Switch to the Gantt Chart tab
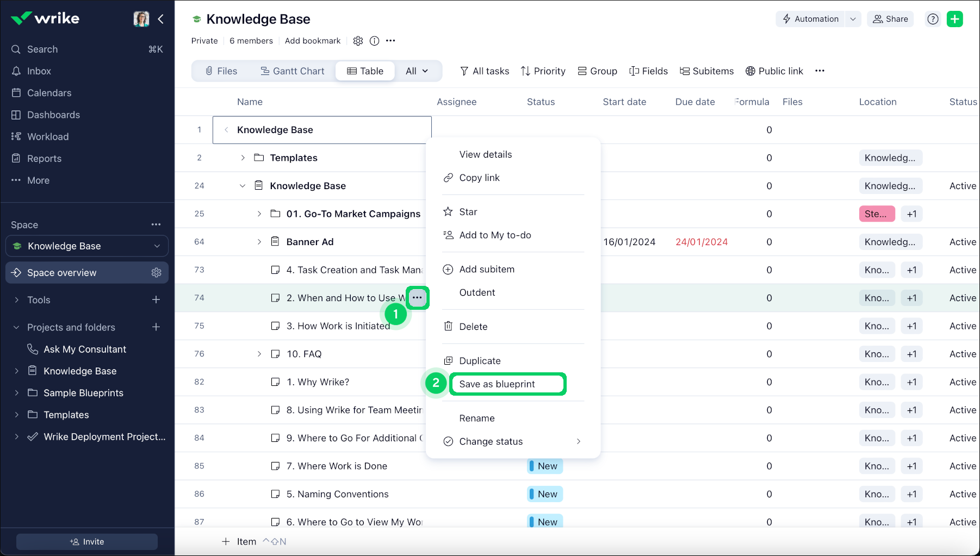Screen dimensions: 980x556 coord(292,71)
